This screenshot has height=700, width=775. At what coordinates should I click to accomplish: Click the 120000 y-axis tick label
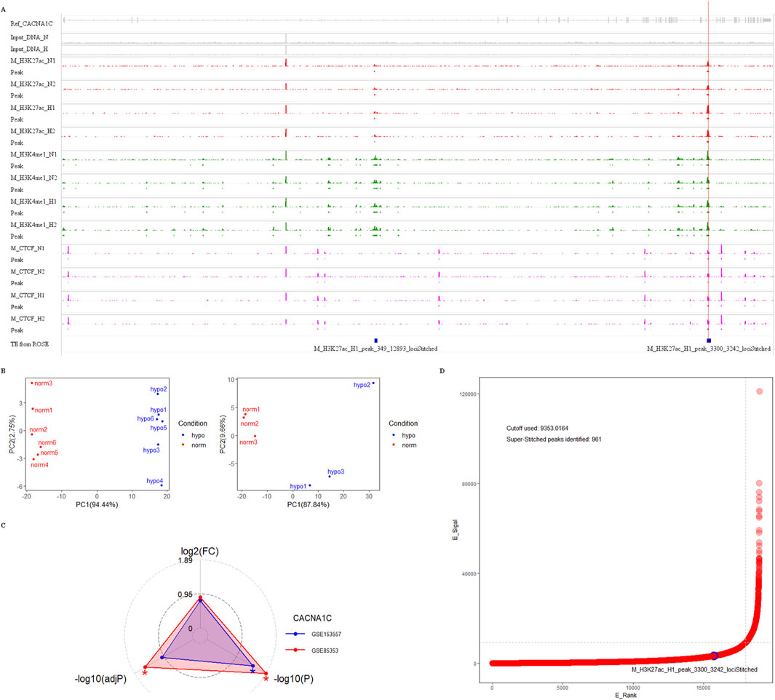(x=468, y=394)
